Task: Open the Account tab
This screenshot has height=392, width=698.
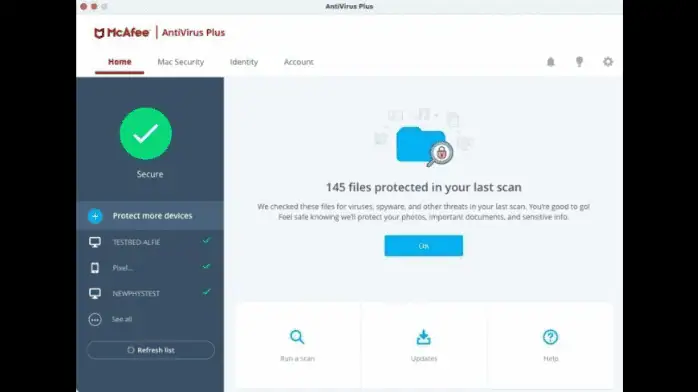Action: tap(299, 62)
